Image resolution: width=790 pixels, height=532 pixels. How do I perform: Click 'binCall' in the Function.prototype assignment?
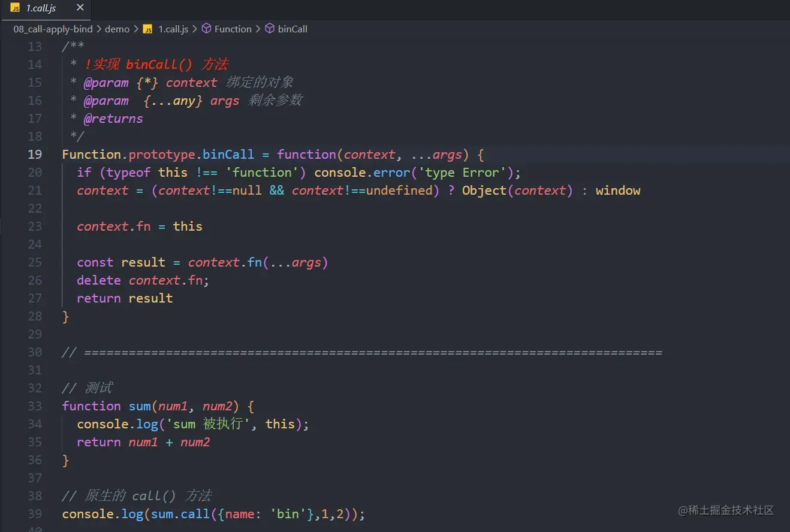coord(228,155)
